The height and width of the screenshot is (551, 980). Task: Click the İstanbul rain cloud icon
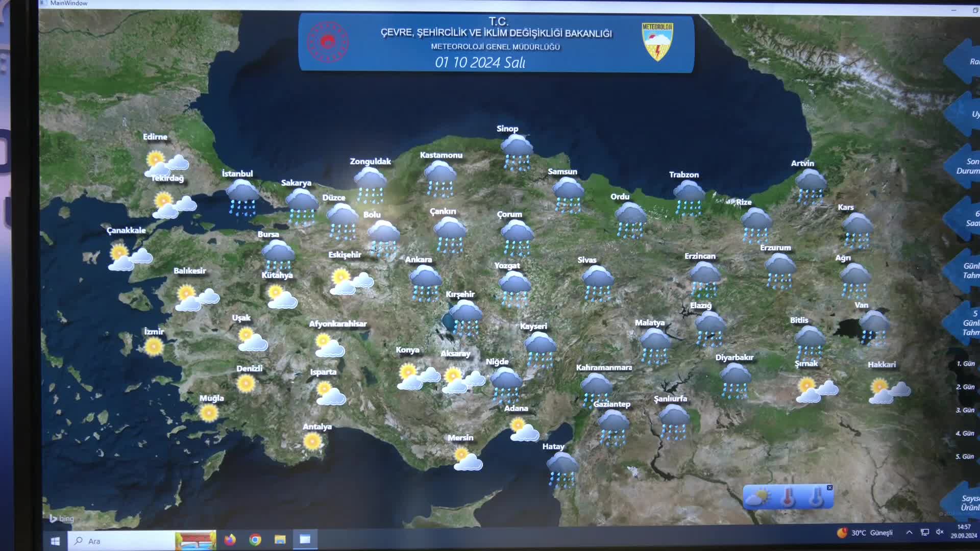pyautogui.click(x=243, y=198)
